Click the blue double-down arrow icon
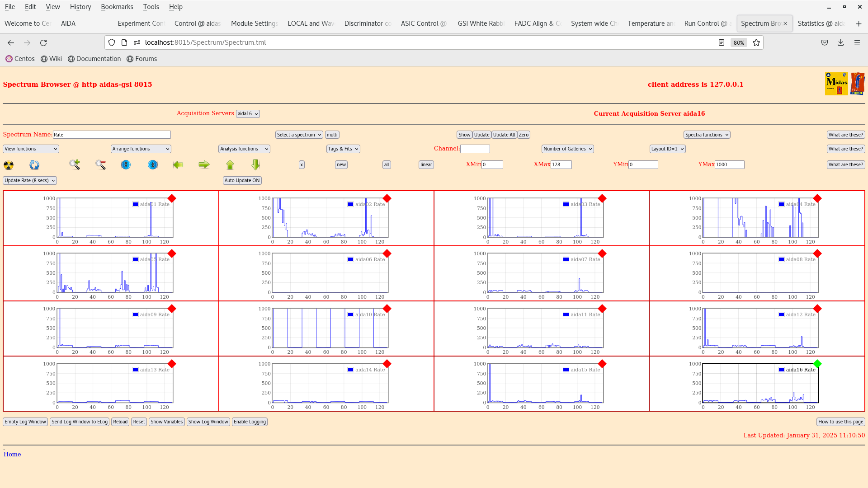The image size is (868, 488). 126,165
